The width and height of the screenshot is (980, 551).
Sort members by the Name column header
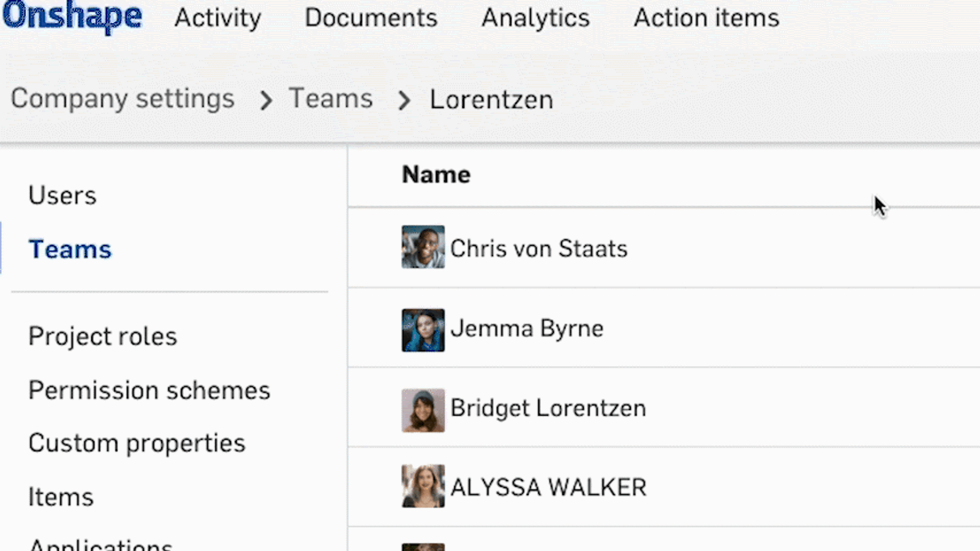pos(435,175)
